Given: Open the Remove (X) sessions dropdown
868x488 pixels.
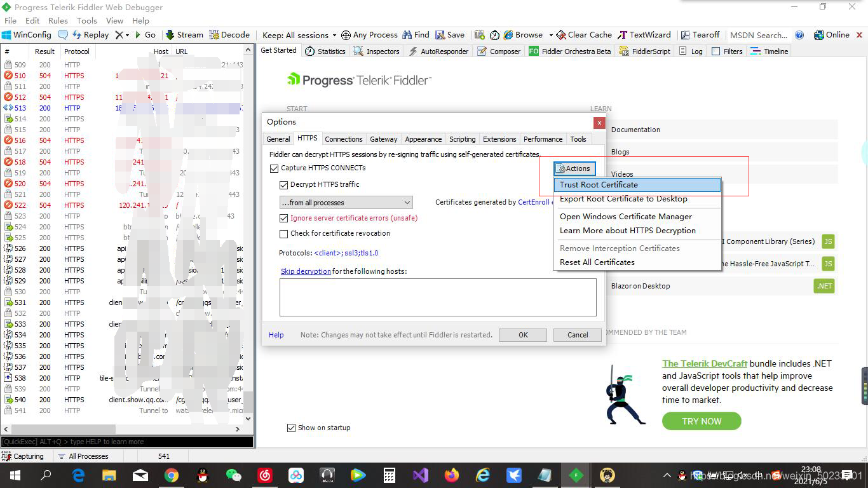Looking at the screenshot, I should [122, 35].
